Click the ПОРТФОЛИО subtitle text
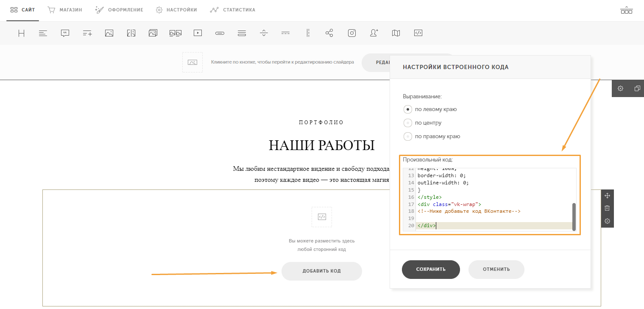Image resolution: width=644 pixels, height=309 pixels. pos(321,122)
